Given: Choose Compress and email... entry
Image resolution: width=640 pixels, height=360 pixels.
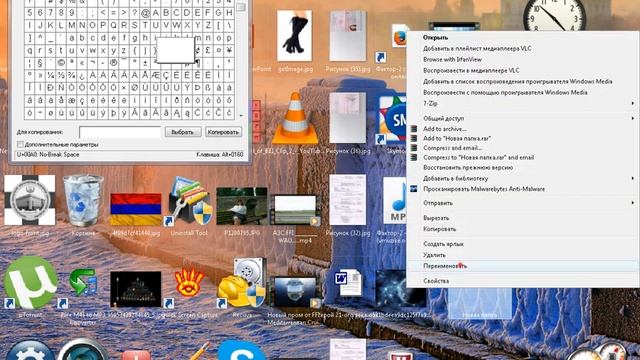Looking at the screenshot, I should tap(522, 148).
